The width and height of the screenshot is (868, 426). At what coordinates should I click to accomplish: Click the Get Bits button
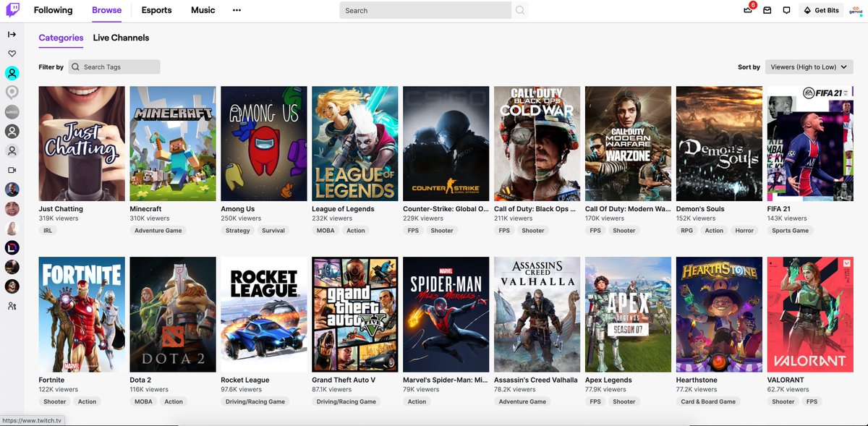[821, 10]
